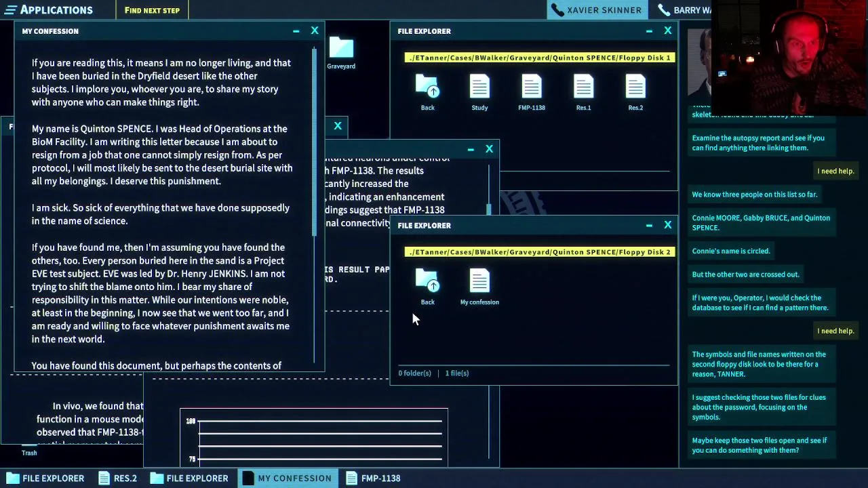This screenshot has width=868, height=488.
Task: Click Back icon in Floppy Disk 2 explorer
Action: (x=427, y=287)
